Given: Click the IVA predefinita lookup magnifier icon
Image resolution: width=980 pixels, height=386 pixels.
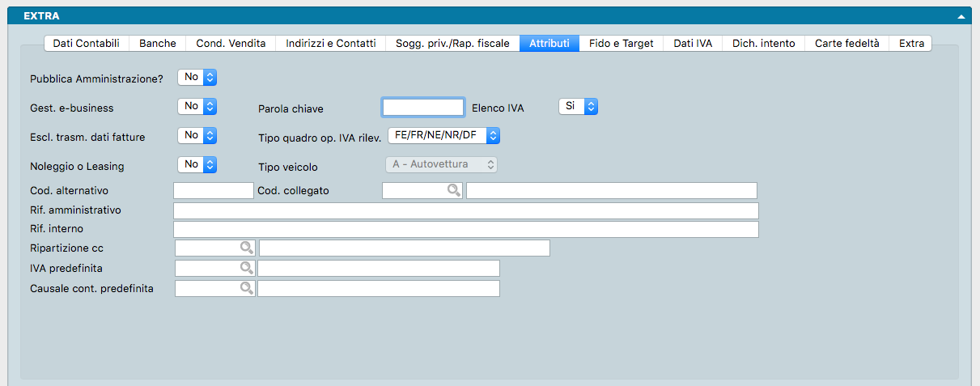Looking at the screenshot, I should click(246, 268).
